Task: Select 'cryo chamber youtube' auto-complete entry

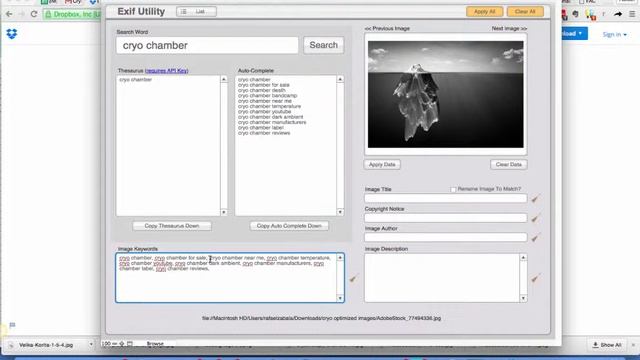Action: pyautogui.click(x=264, y=111)
